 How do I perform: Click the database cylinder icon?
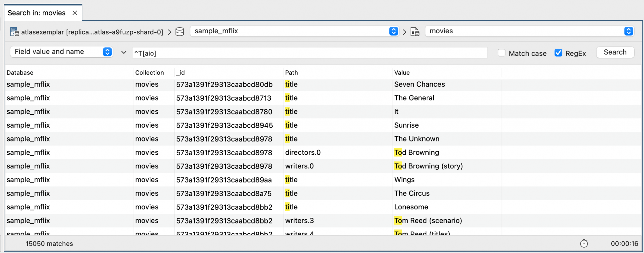(180, 32)
